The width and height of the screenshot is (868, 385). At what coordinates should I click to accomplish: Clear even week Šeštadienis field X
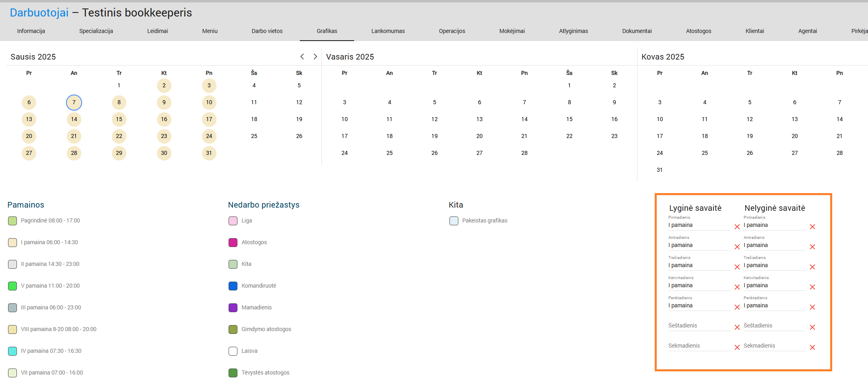pos(737,327)
